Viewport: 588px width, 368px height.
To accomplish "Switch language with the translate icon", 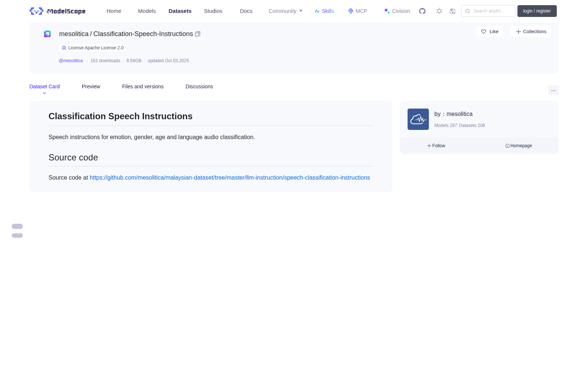I will click(452, 11).
